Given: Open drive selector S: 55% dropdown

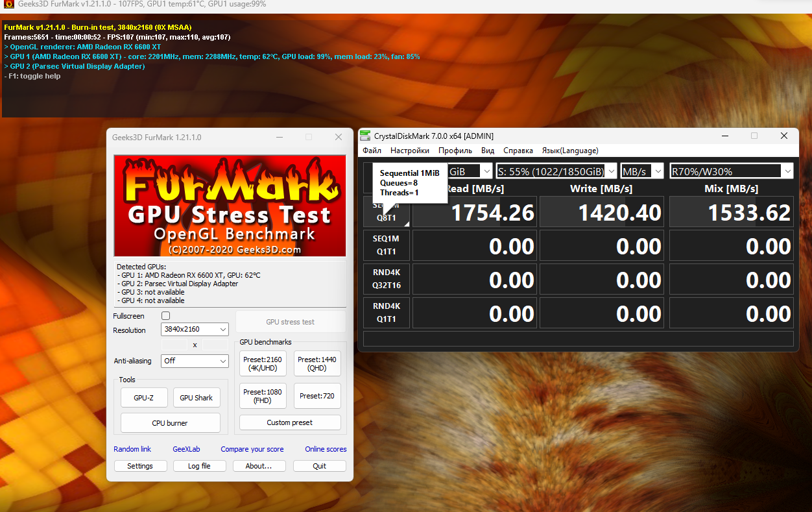Looking at the screenshot, I should point(556,171).
